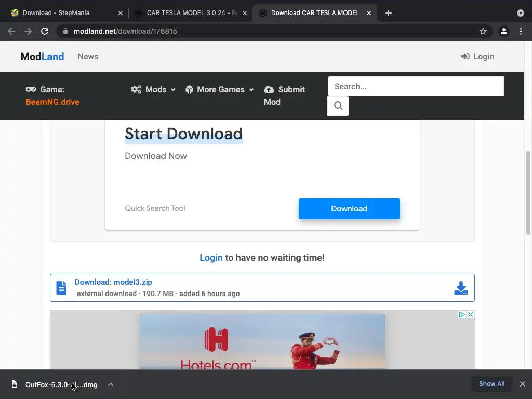Viewport: 532px width, 399px height.
Task: Open the Hotels.com advertisement
Action: tap(262, 341)
